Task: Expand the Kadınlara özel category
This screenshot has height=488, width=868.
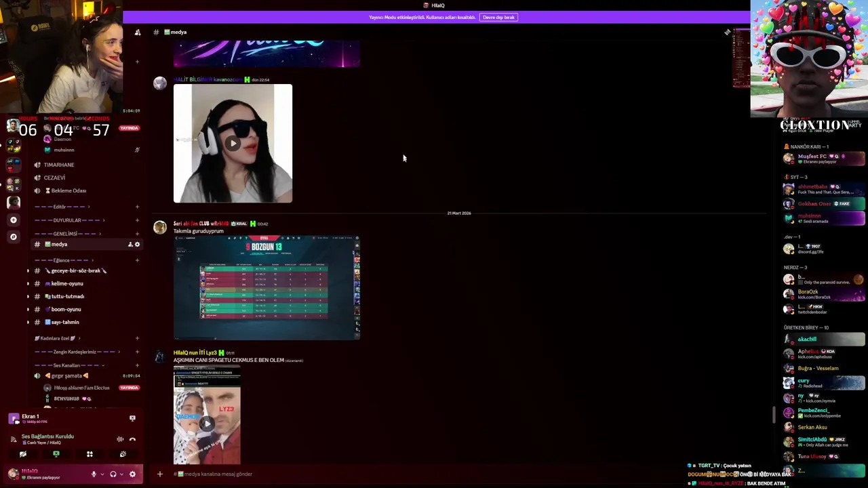Action: (x=58, y=338)
